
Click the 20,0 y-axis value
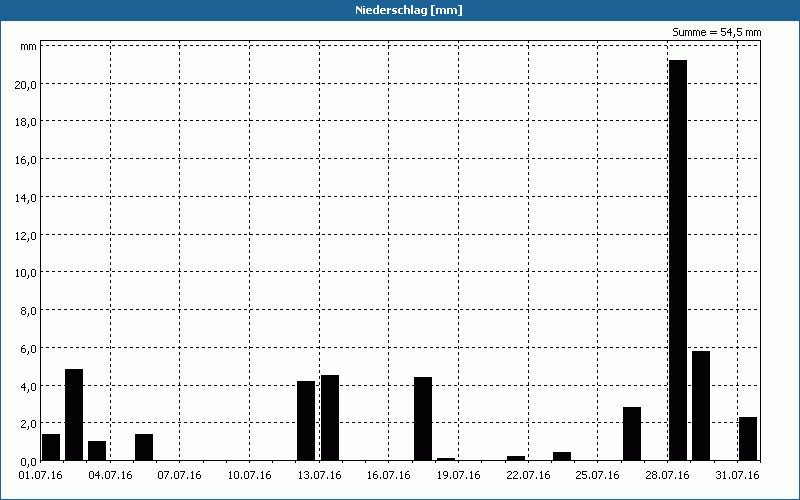point(26,85)
